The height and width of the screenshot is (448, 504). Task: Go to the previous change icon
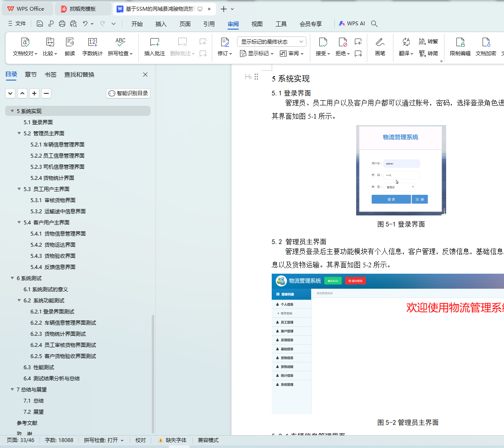tap(358, 42)
